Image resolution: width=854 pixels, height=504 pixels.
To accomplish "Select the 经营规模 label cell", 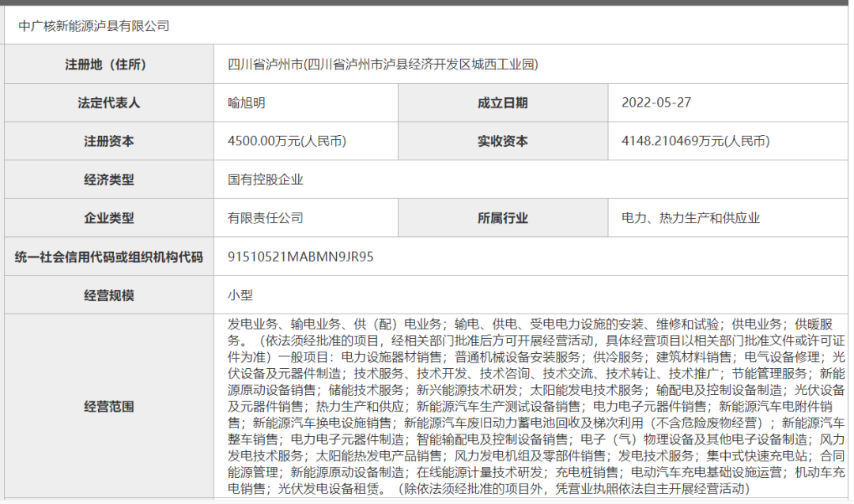I will pyautogui.click(x=109, y=295).
